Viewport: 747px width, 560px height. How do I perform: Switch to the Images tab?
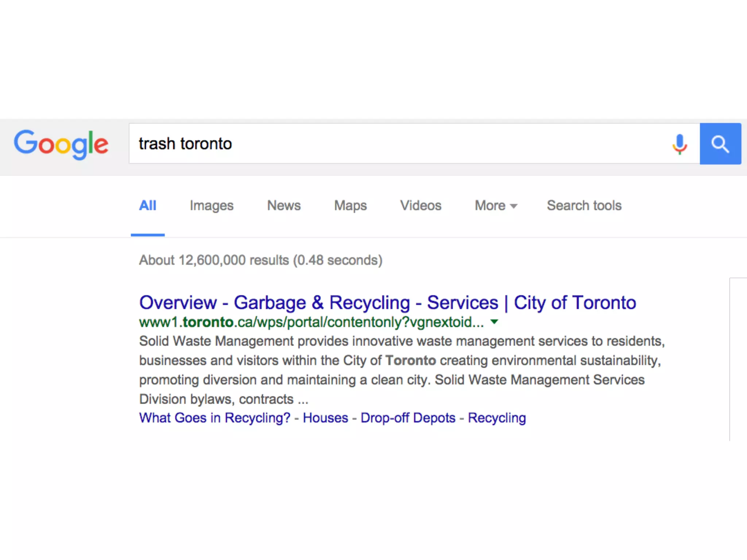(212, 206)
